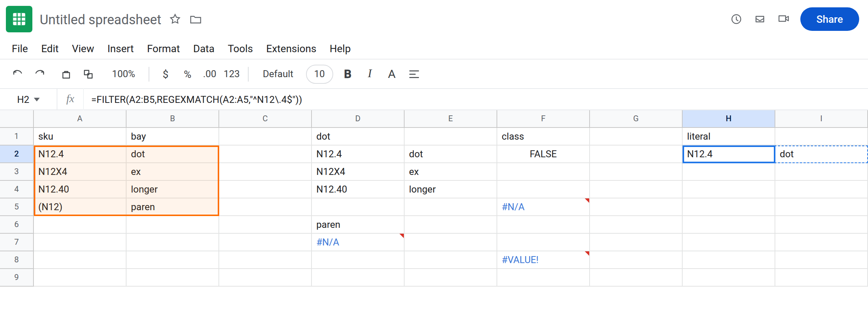Click cell A5 containing (N12)

(x=80, y=207)
